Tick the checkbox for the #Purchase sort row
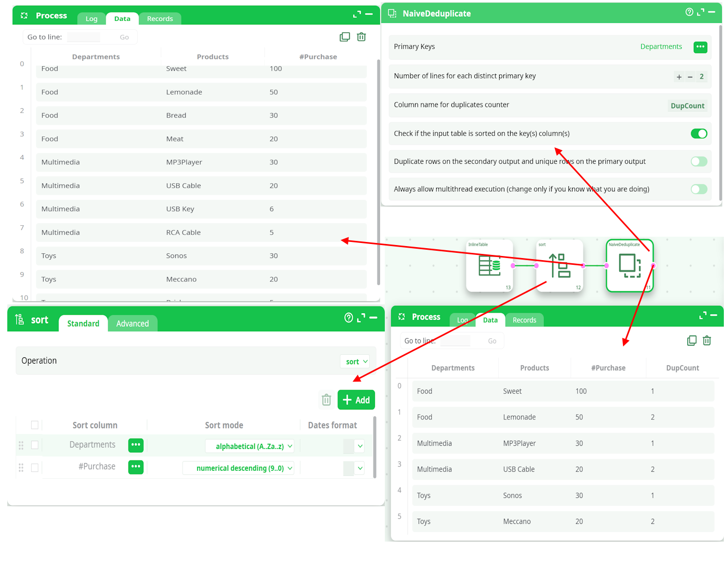Image resolution: width=728 pixels, height=578 pixels. point(35,468)
